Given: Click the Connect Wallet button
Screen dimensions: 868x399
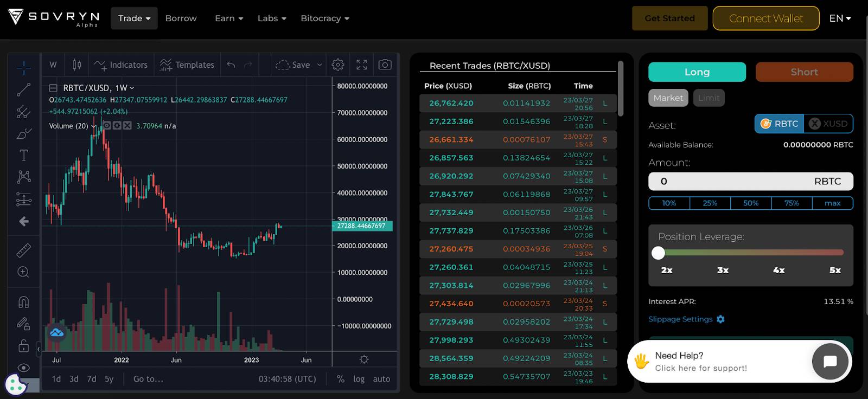Looking at the screenshot, I should pos(766,18).
